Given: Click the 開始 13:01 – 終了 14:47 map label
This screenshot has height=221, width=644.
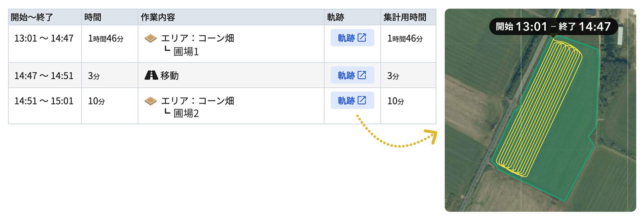Looking at the screenshot, I should [x=553, y=26].
